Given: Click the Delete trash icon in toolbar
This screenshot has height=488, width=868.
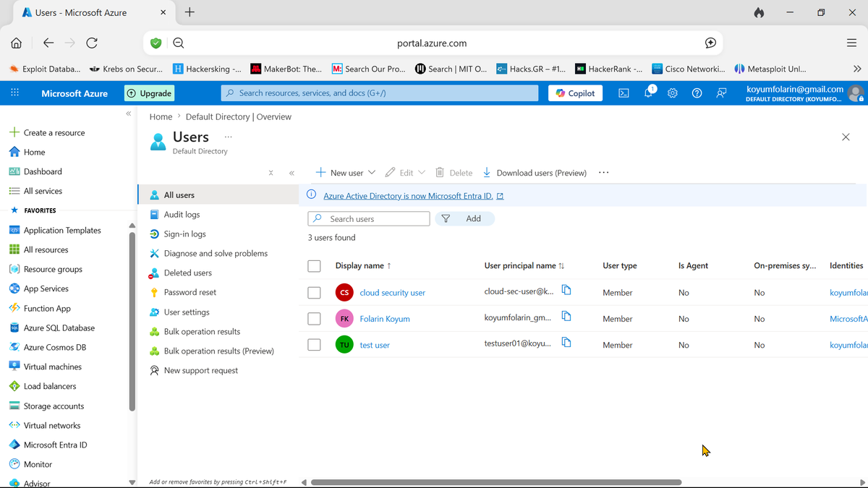Looking at the screenshot, I should point(439,172).
